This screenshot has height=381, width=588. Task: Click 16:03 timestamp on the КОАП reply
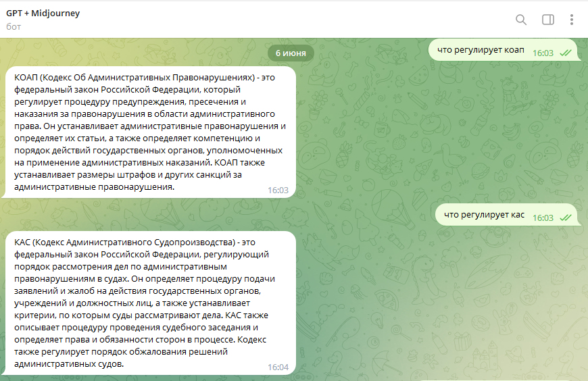[x=278, y=190]
